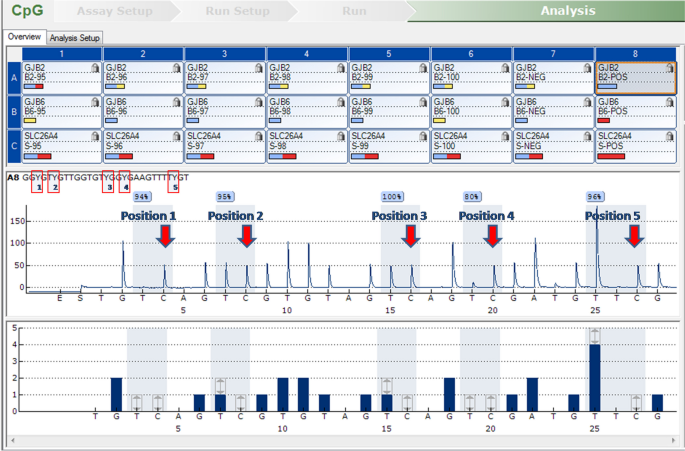Click the lock icon in well GJB6 B6-99
Screen dimensions: 685x451
point(423,102)
